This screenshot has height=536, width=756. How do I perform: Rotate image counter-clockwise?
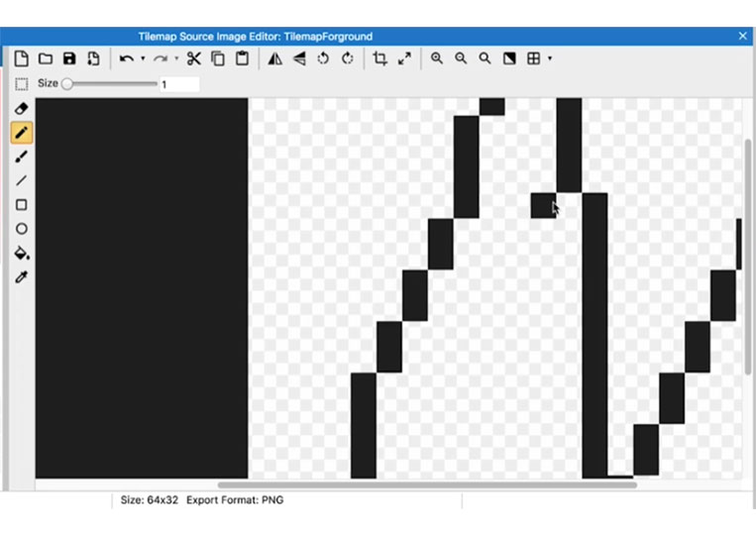click(x=323, y=58)
